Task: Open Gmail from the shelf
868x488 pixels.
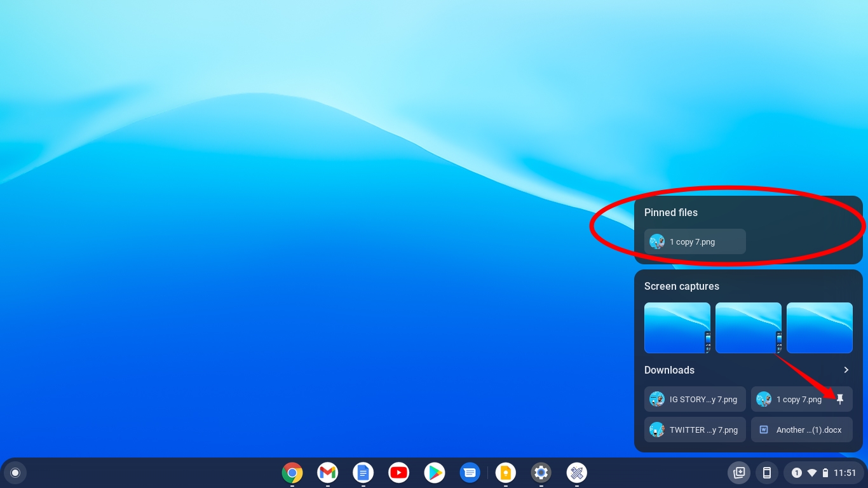Action: 328,473
